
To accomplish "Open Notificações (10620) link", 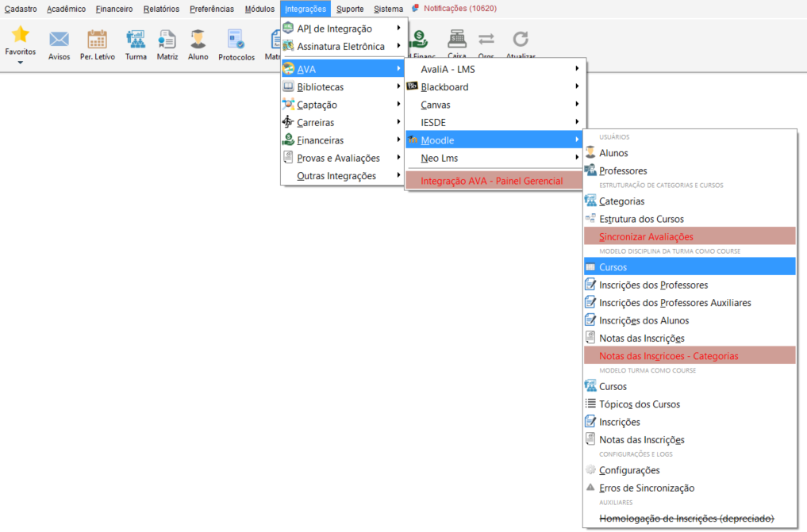I will (x=460, y=8).
